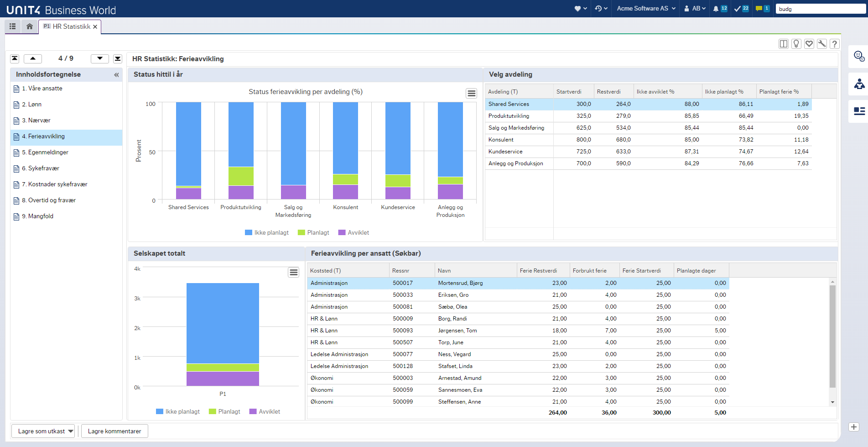The image size is (868, 447).
Task: Select employee row Jørgensen, Tom
Action: coord(518,331)
